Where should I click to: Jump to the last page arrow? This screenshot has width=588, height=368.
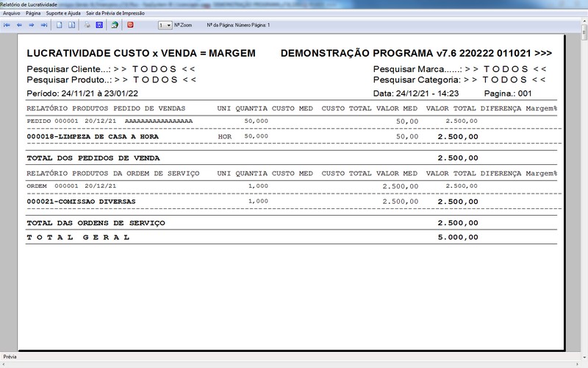[x=44, y=25]
